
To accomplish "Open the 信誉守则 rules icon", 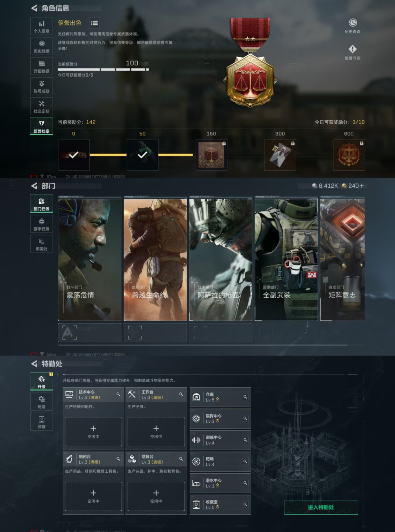I will pos(352,49).
